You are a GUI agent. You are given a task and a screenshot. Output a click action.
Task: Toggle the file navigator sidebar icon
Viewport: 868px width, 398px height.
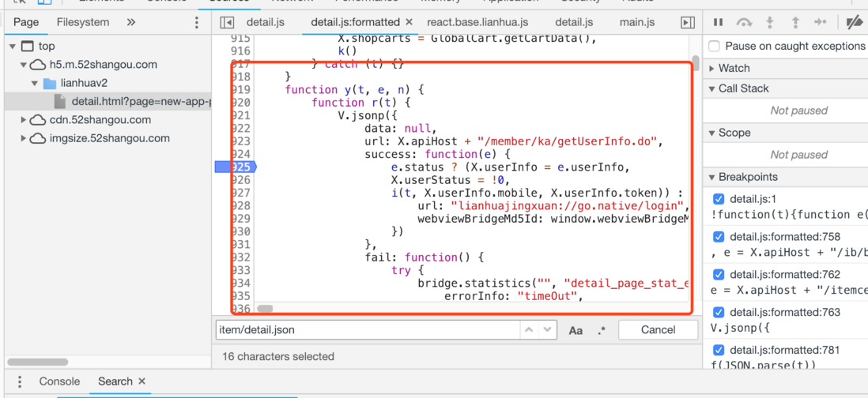[x=227, y=23]
